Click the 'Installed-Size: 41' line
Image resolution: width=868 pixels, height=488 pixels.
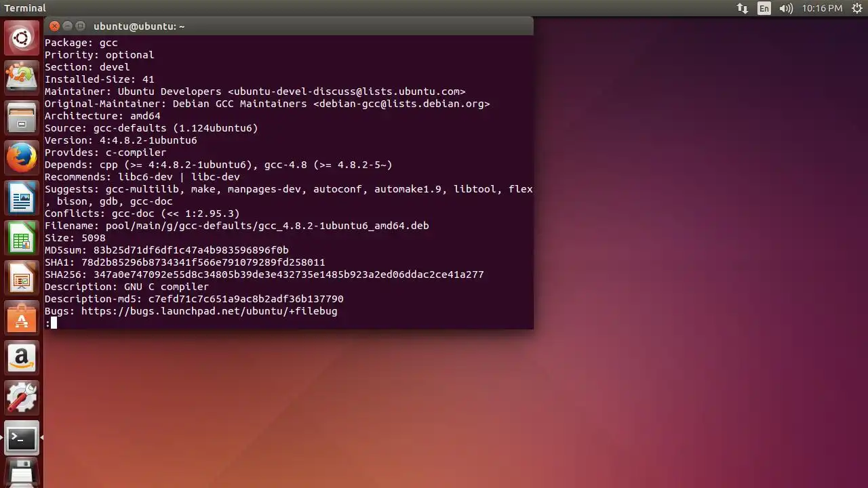point(100,79)
